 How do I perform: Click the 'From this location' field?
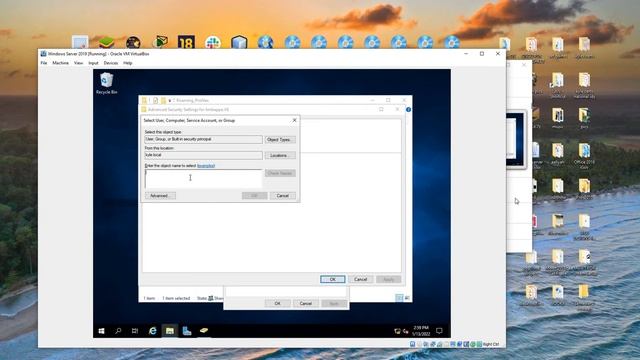pos(203,155)
